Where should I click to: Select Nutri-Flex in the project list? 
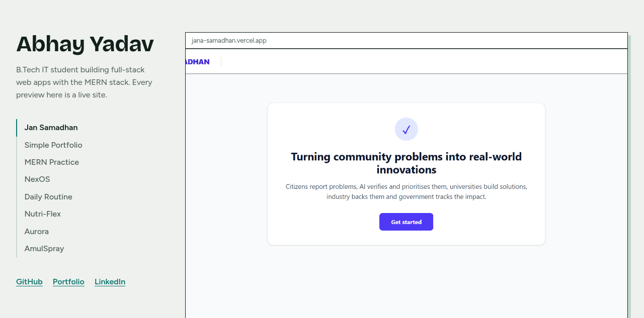pyautogui.click(x=43, y=214)
